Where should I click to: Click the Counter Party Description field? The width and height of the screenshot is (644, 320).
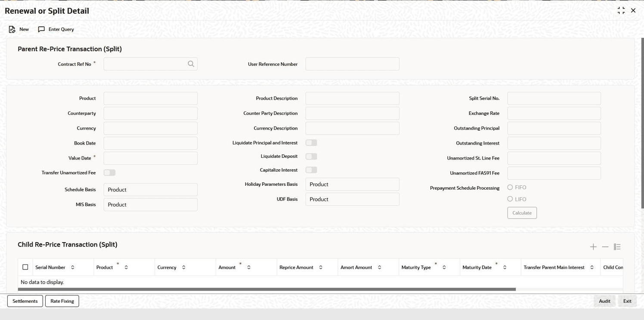(x=353, y=114)
